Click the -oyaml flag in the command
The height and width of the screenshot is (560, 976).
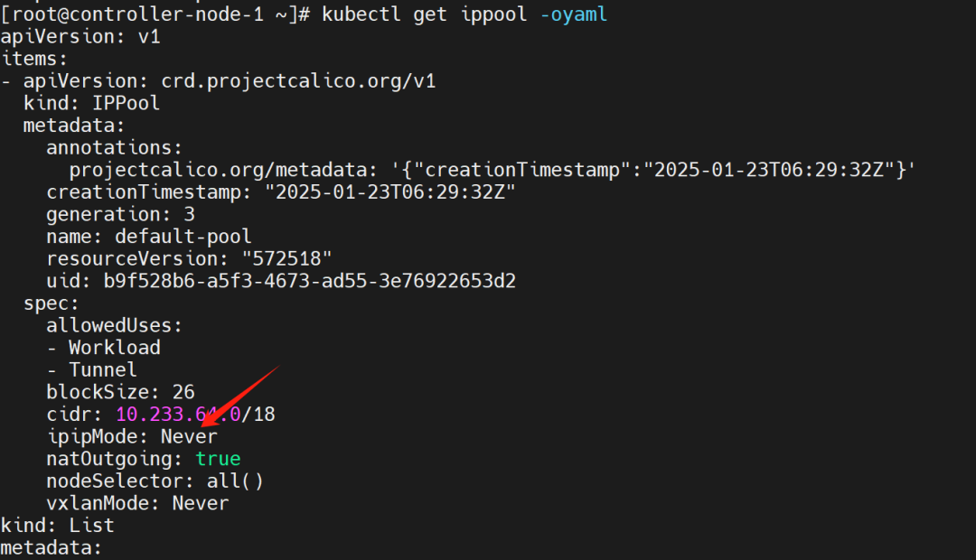[x=573, y=14]
